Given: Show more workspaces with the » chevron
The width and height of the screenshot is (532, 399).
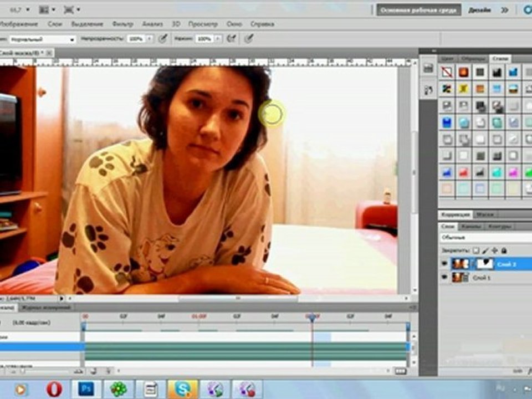Looking at the screenshot, I should [x=505, y=10].
